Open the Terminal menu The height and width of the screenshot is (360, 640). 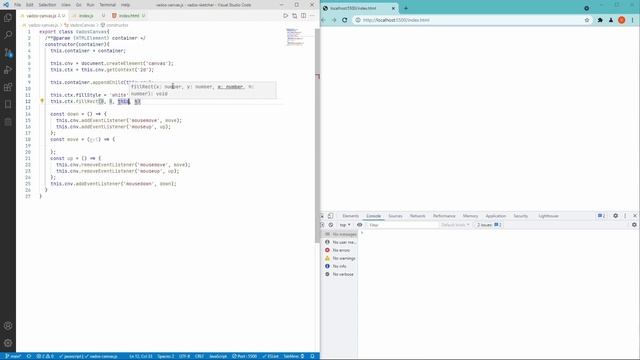tap(108, 5)
